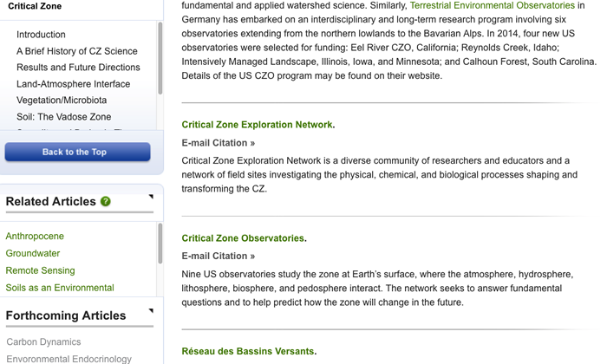Click the table of contents scrollbar
Image resolution: width=607 pixels, height=364 pixels.
tap(160, 58)
